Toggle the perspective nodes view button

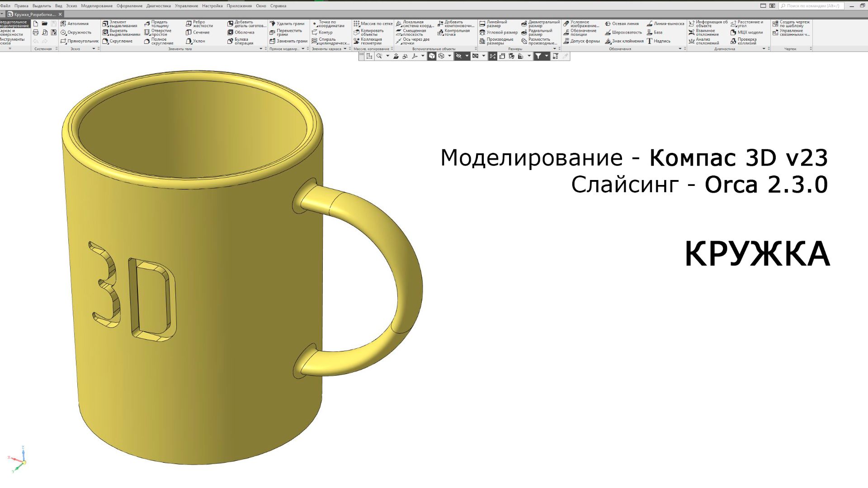(x=493, y=56)
